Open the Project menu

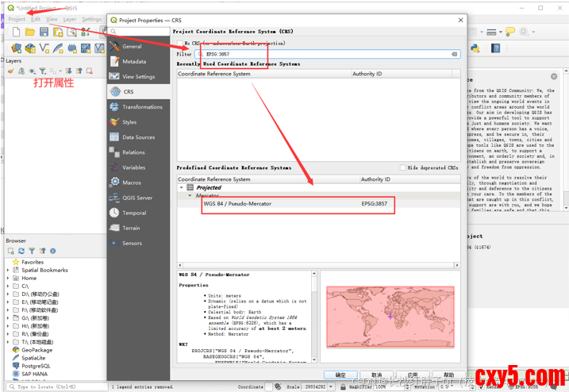click(x=17, y=19)
